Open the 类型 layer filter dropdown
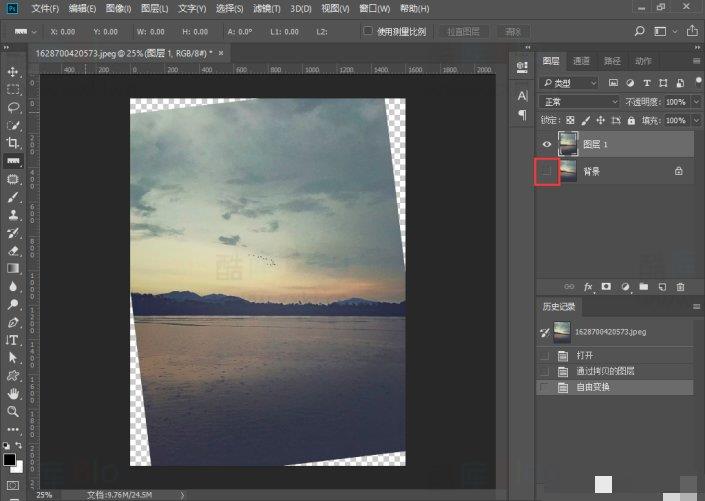The height and width of the screenshot is (501, 705). [569, 83]
